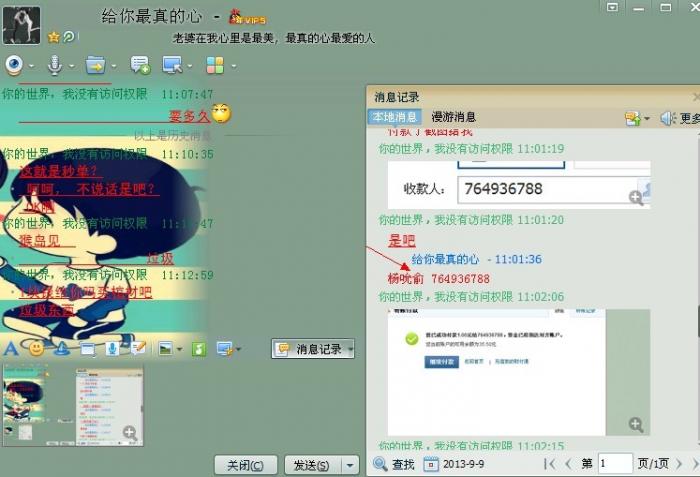Open the send options arrow beside 发送(S)
Image resolution: width=700 pixels, height=477 pixels.
(x=350, y=466)
